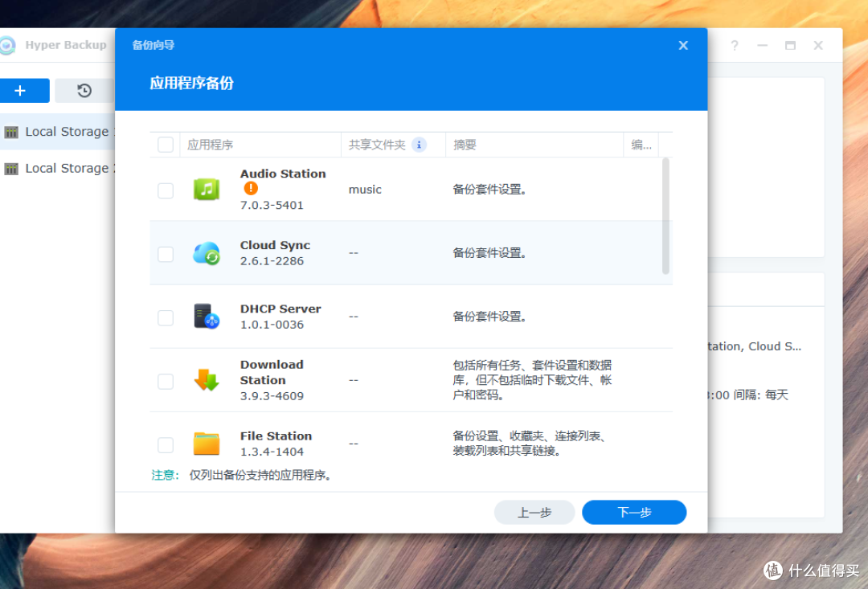Click the Audio Station music note icon
Screen dimensions: 868x589
(x=207, y=190)
